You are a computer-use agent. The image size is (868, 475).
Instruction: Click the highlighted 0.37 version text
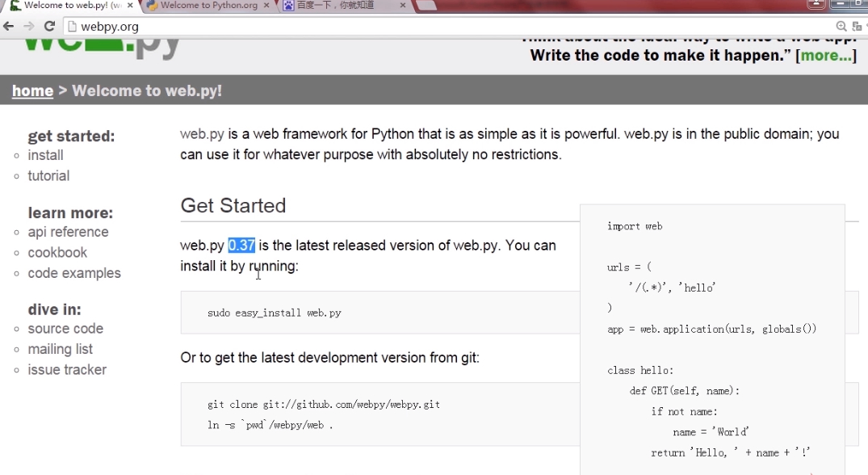click(x=241, y=246)
